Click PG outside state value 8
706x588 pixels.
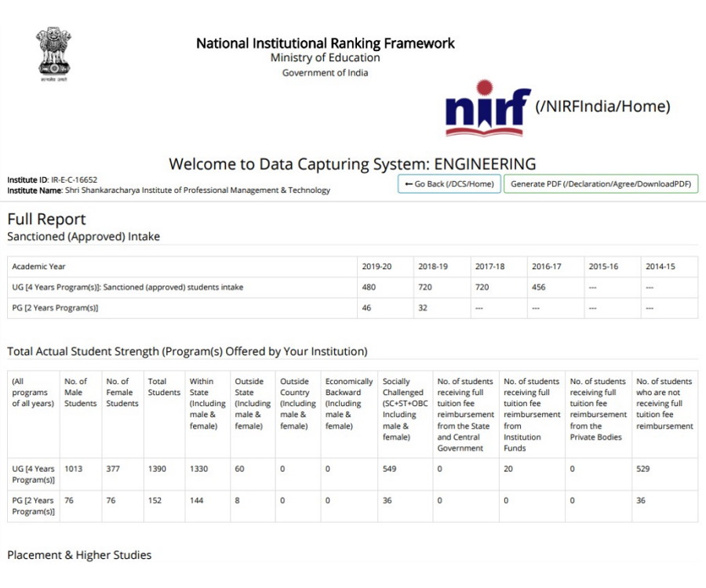pos(237,500)
